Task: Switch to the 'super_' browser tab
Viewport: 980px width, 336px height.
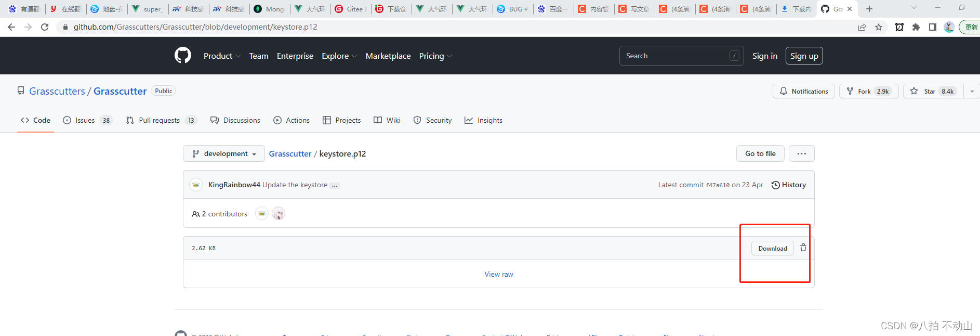Action: (x=149, y=9)
